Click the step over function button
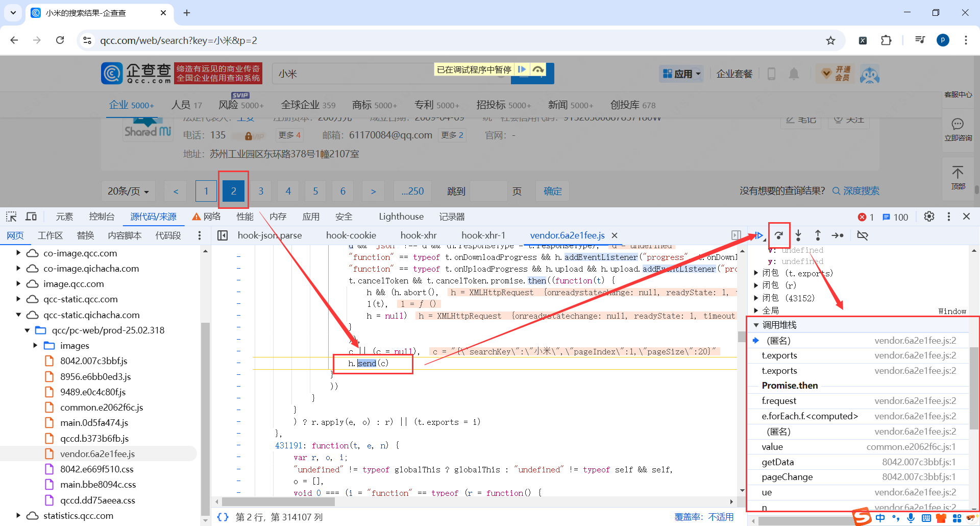The image size is (980, 526). pyautogui.click(x=779, y=235)
